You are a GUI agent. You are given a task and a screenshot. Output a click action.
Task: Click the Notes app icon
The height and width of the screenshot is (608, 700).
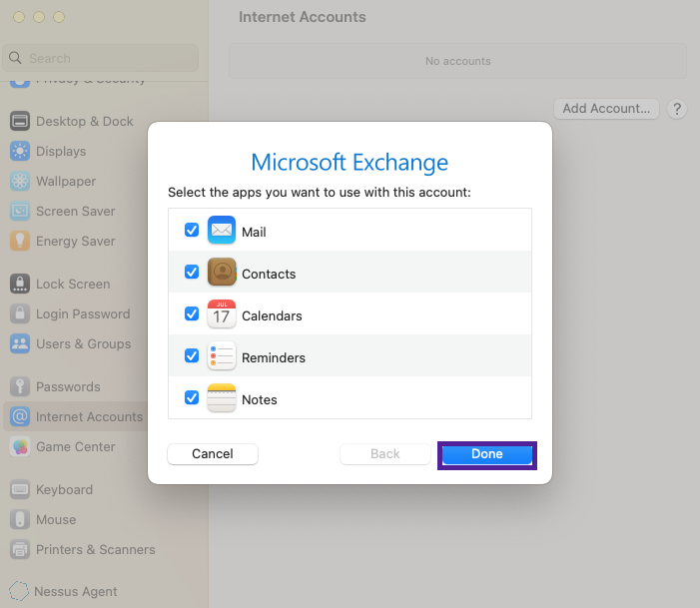(222, 397)
